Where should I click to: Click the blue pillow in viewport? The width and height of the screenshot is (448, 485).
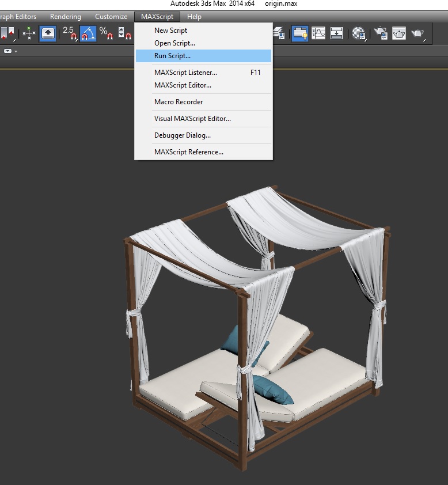(x=272, y=389)
